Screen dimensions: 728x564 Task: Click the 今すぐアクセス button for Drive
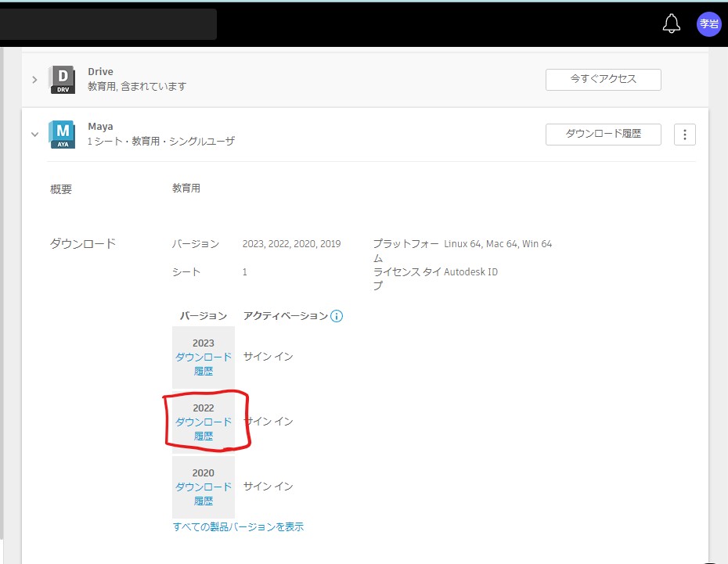pyautogui.click(x=603, y=79)
